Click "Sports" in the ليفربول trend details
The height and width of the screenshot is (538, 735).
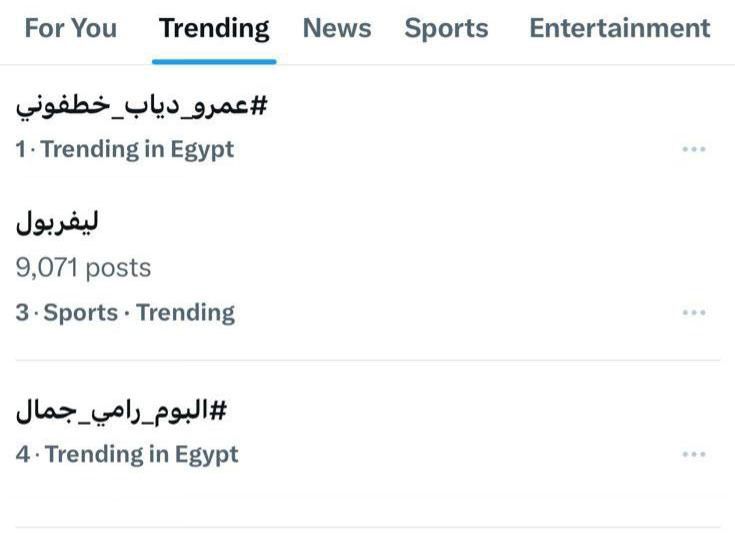tap(80, 313)
